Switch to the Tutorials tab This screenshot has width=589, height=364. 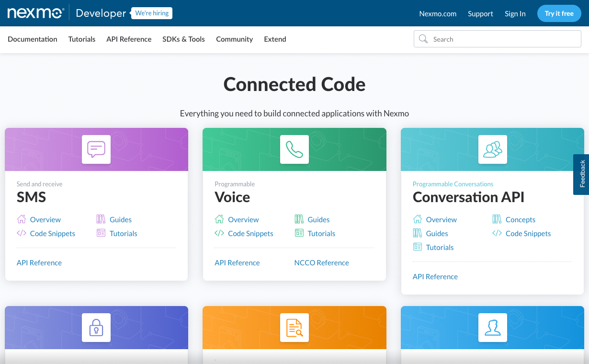pyautogui.click(x=81, y=39)
